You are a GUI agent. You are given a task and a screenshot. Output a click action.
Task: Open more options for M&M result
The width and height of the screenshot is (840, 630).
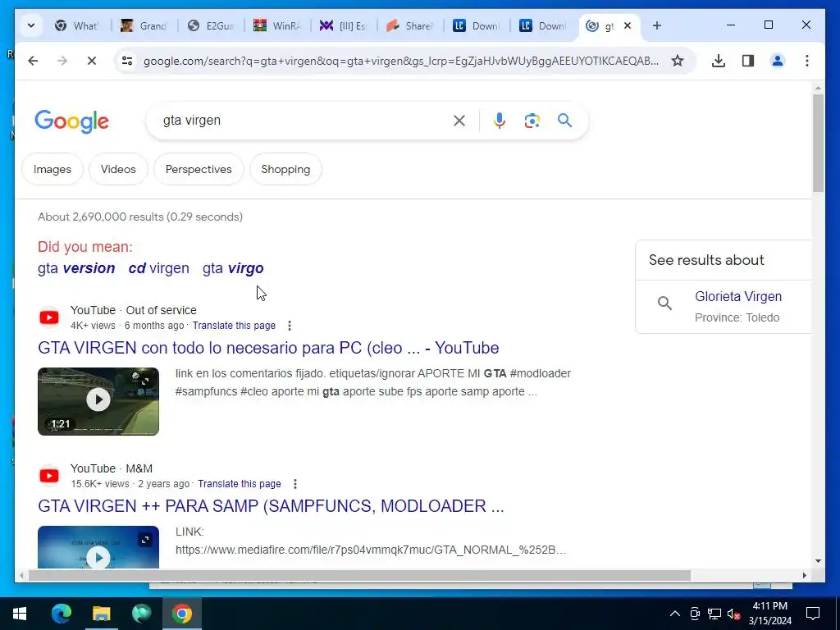click(294, 484)
